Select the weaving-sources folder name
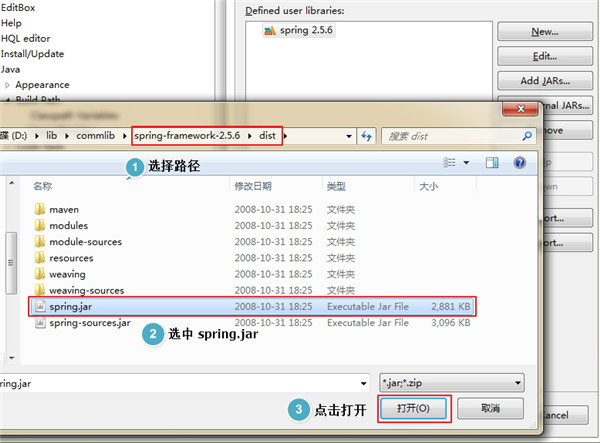This screenshot has width=600, height=443. [x=87, y=290]
